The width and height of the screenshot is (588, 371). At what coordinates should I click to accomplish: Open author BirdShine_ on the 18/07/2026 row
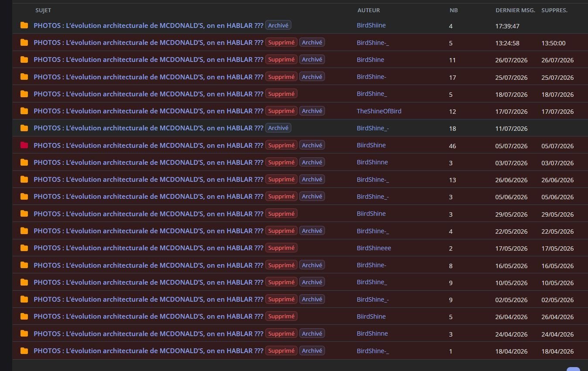tap(372, 94)
